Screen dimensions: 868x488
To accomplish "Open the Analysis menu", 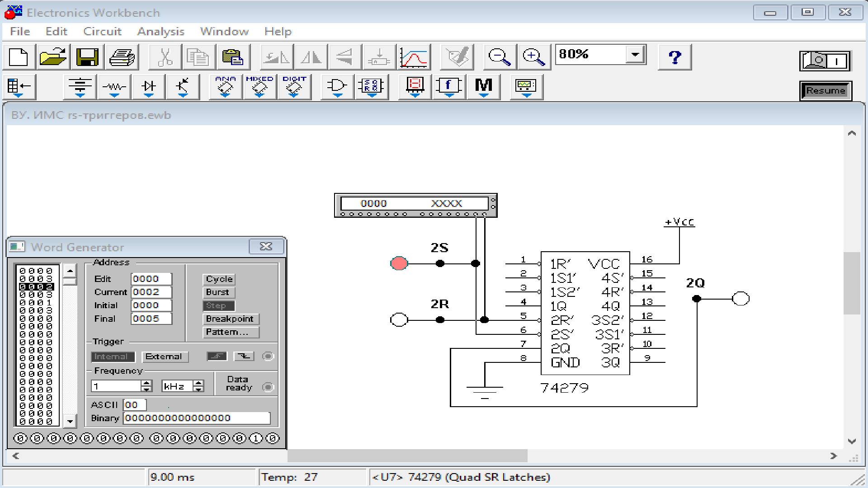I will click(x=160, y=32).
